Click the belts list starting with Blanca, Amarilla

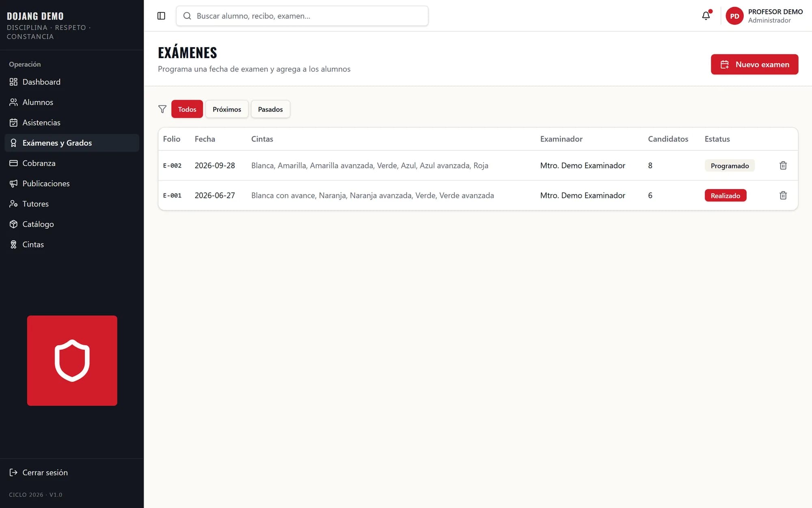coord(370,165)
